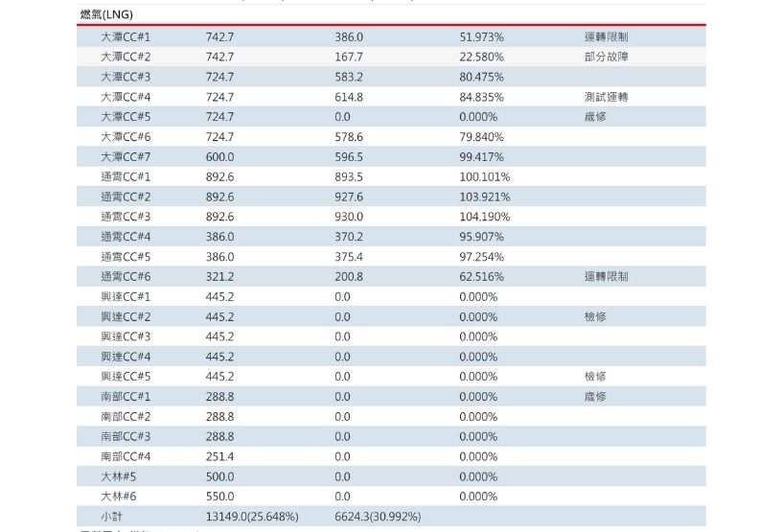Click the 103.921% value for 通霄CC#2

(484, 197)
